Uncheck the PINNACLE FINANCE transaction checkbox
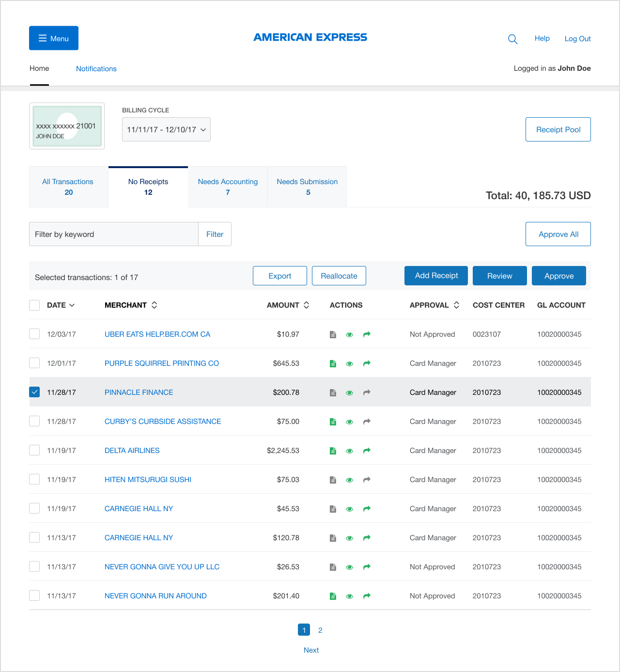Image resolution: width=620 pixels, height=672 pixels. click(34, 392)
